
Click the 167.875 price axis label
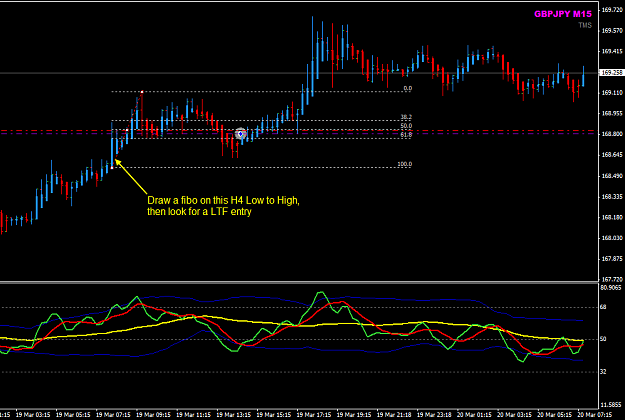(x=612, y=259)
